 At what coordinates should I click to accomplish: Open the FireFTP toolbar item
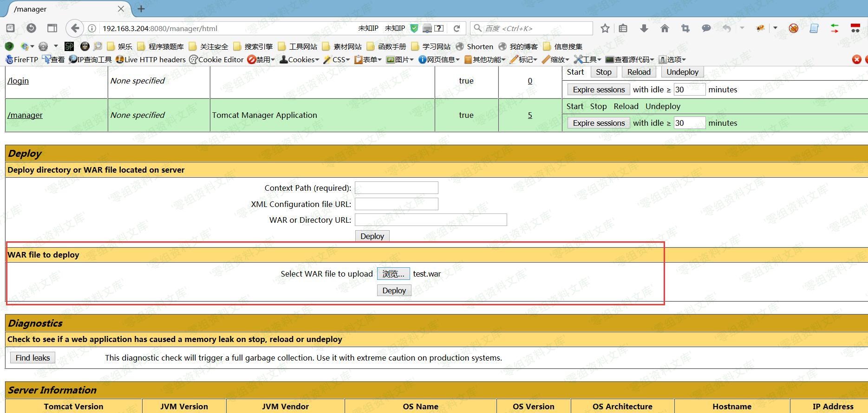pyautogui.click(x=22, y=59)
